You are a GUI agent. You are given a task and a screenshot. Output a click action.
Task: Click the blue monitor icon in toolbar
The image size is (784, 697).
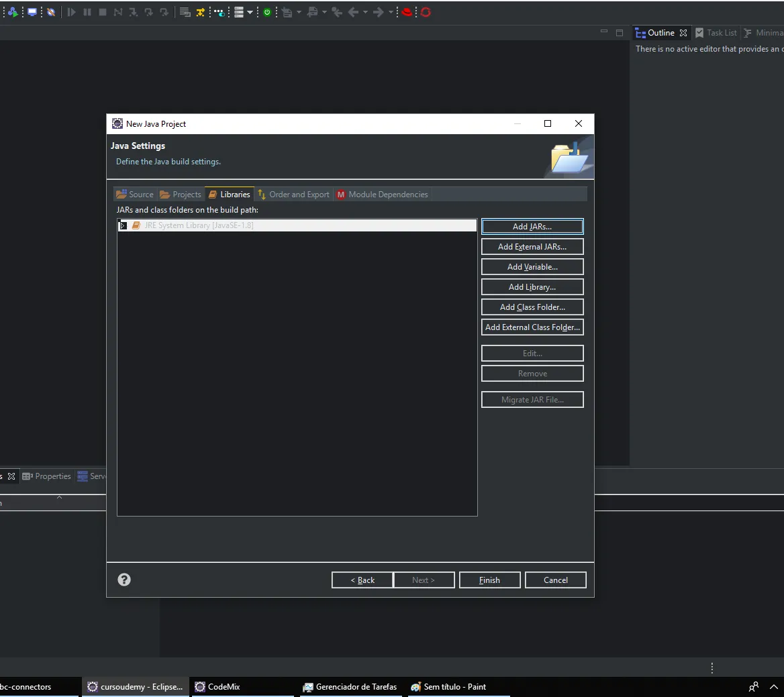click(x=32, y=12)
